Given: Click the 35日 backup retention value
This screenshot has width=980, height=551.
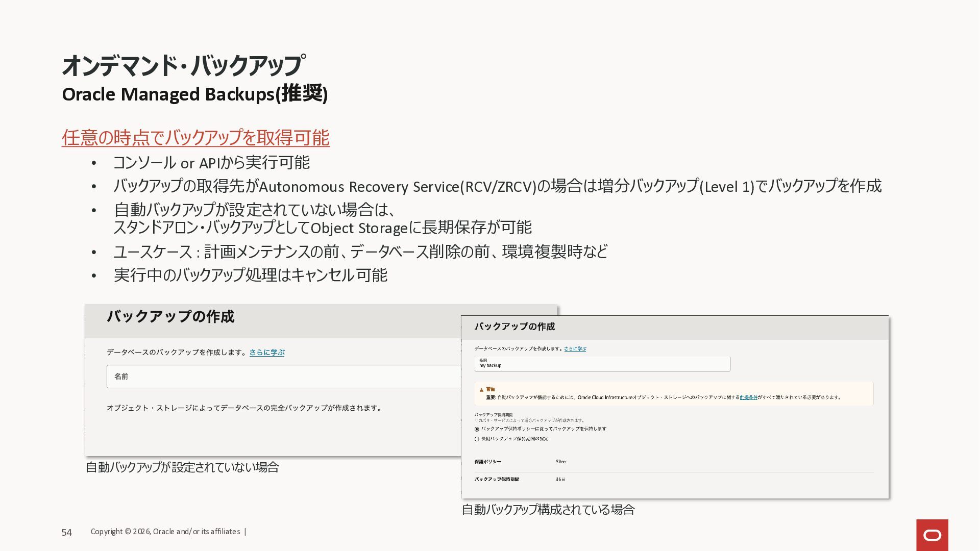Looking at the screenshot, I should [560, 480].
